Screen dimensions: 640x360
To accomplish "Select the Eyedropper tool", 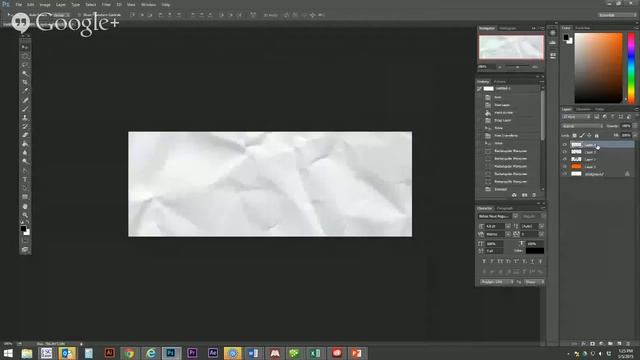I will coord(25,91).
